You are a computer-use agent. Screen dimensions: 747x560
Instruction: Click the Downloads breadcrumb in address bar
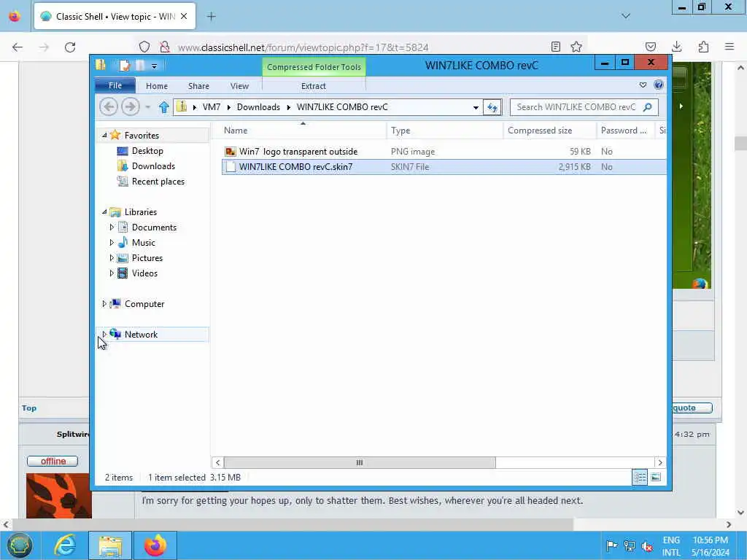tap(258, 107)
